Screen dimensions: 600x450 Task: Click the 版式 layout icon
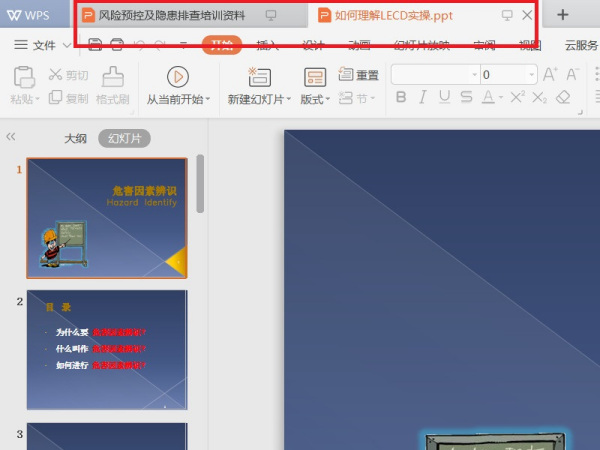[x=315, y=77]
